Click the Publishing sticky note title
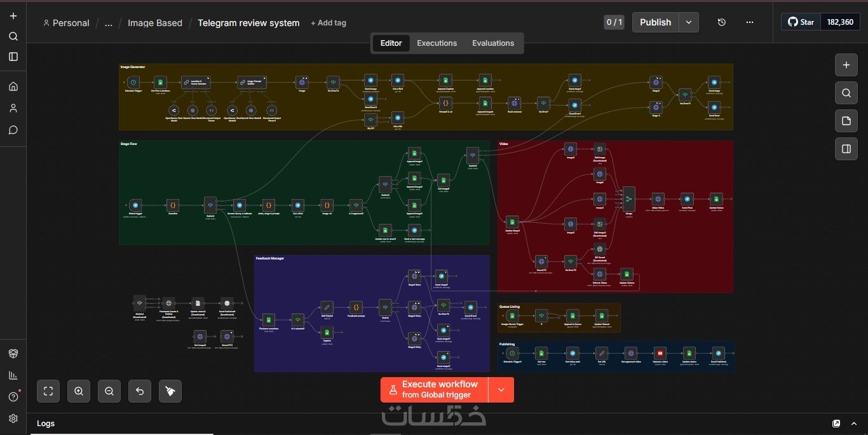Image resolution: width=868 pixels, height=435 pixels. click(x=507, y=344)
